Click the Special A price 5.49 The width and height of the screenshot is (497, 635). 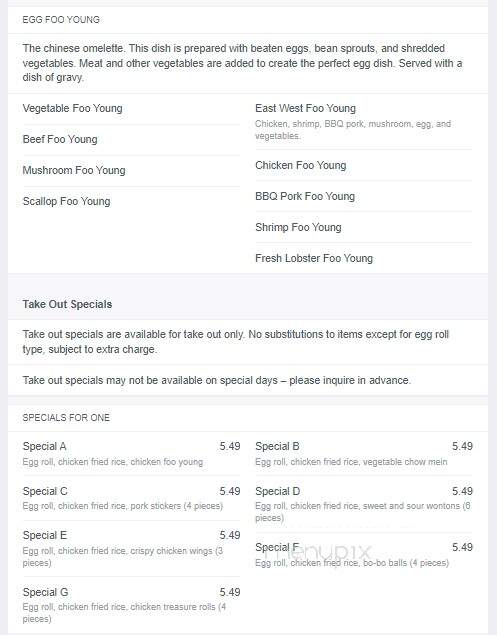[230, 446]
